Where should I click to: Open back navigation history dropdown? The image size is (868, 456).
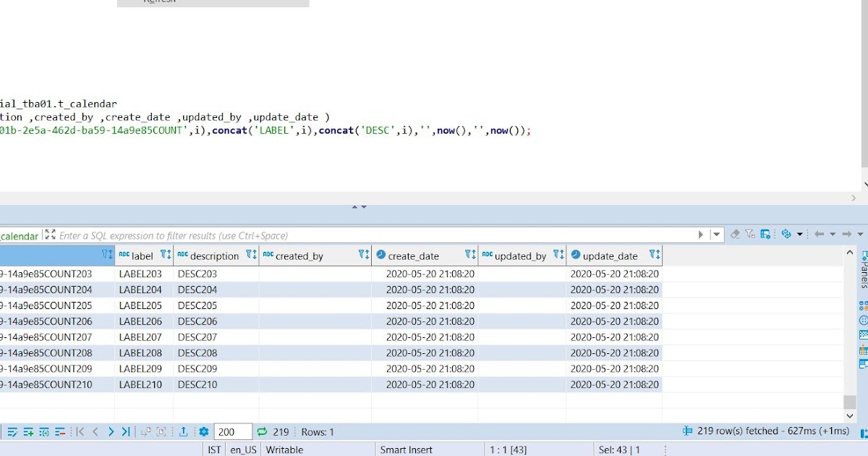click(x=833, y=235)
